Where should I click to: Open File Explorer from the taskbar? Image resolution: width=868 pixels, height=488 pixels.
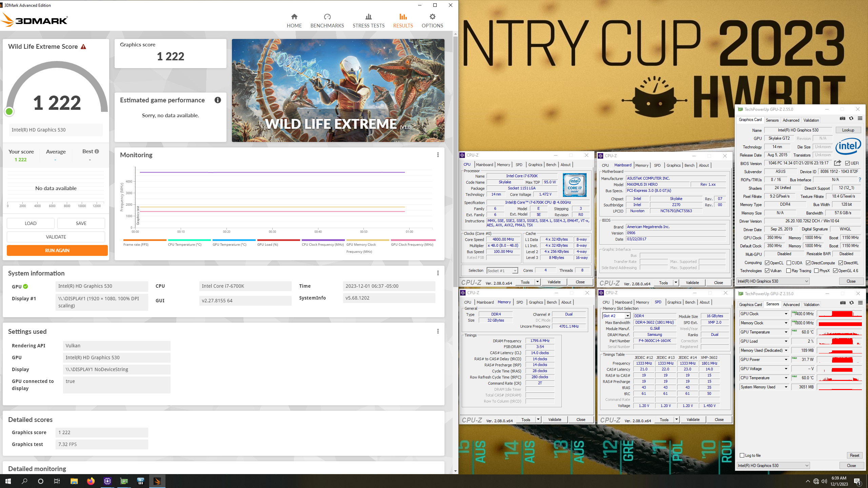(x=74, y=481)
